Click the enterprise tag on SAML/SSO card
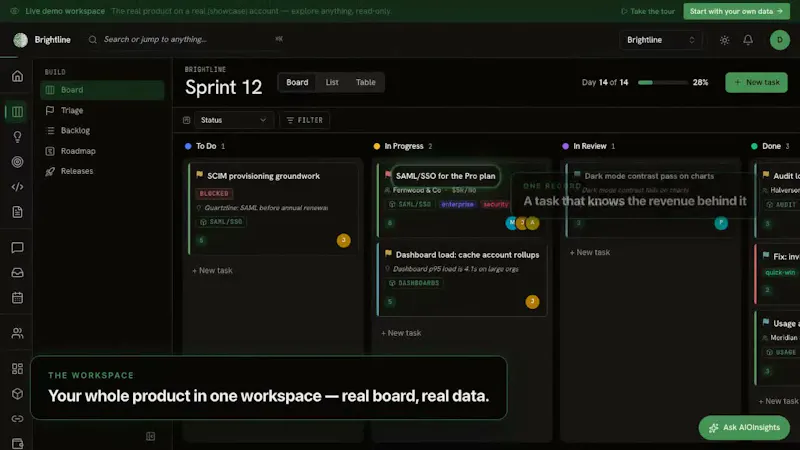800x450 pixels. click(x=458, y=204)
